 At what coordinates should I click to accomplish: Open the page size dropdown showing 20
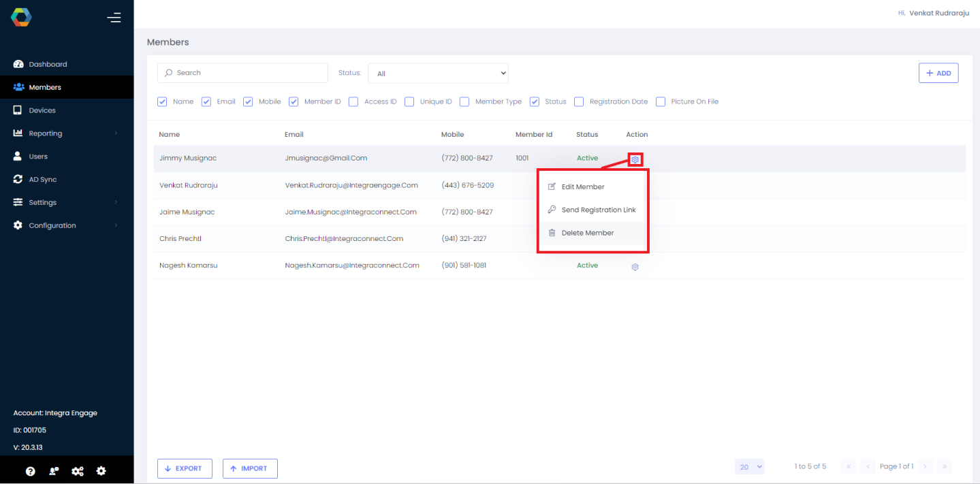(749, 466)
